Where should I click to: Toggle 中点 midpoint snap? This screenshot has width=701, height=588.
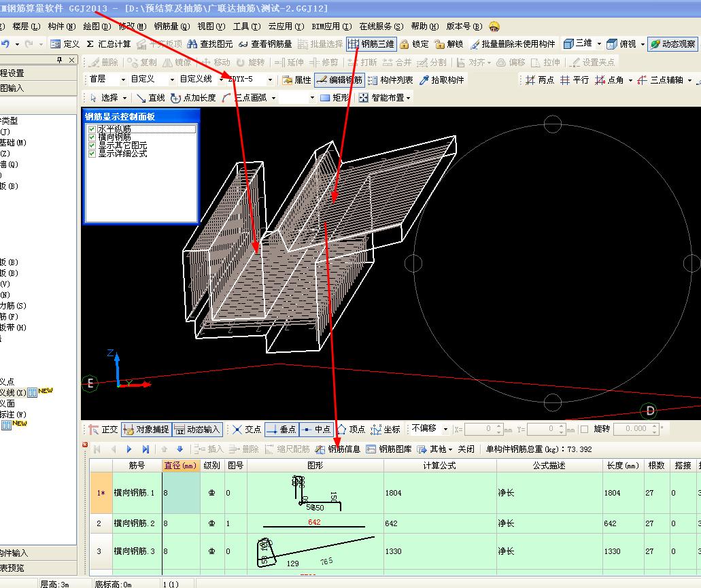pyautogui.click(x=316, y=430)
